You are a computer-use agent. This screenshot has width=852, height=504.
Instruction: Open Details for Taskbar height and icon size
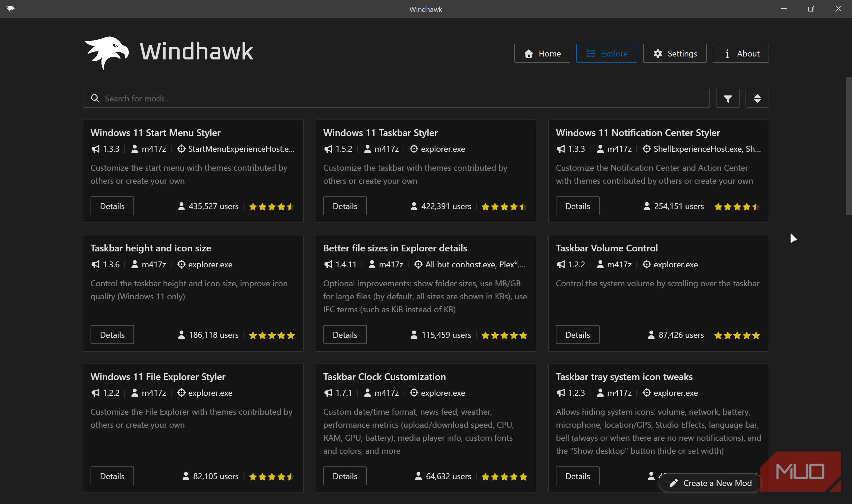tap(112, 335)
